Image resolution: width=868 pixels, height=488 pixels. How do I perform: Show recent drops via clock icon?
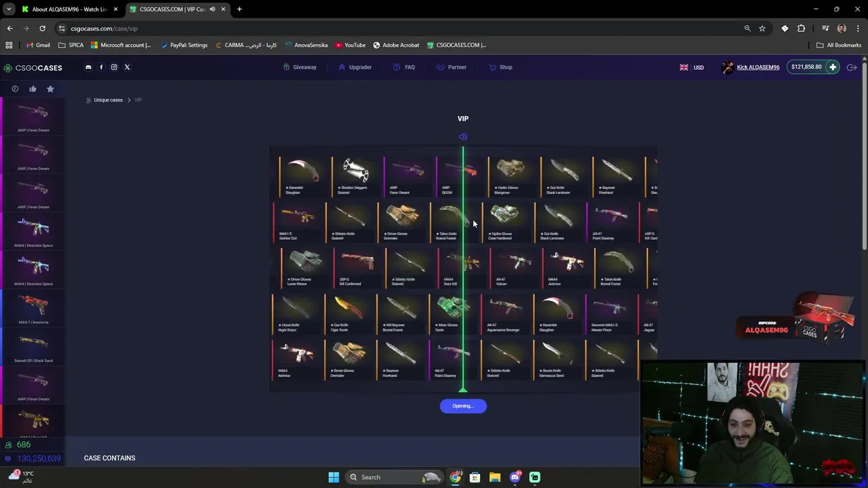15,89
